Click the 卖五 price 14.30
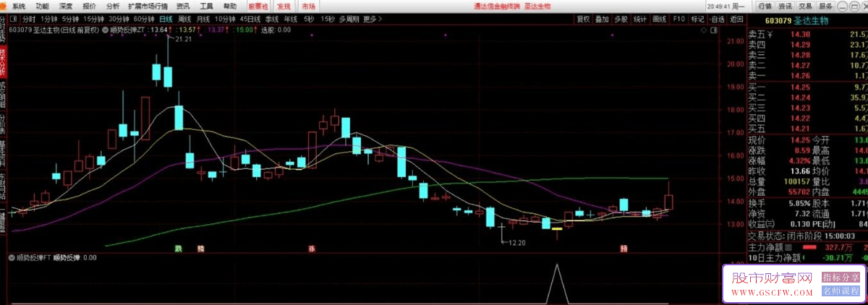 pyautogui.click(x=800, y=33)
